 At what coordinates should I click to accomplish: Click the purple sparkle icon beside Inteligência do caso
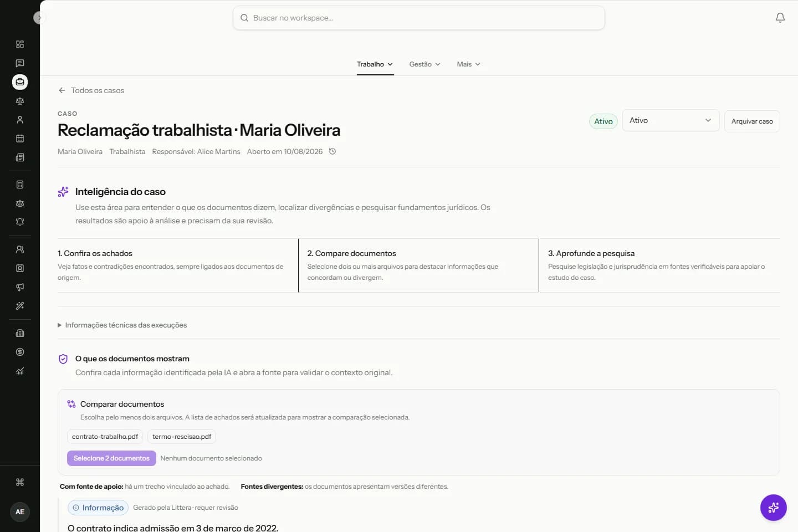coord(63,192)
